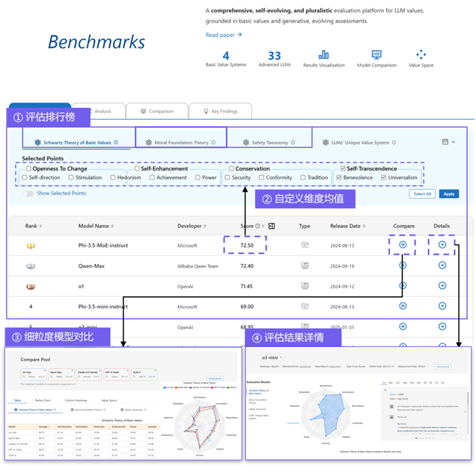Click info icon beside LLMs' Unique Value System

(394, 142)
